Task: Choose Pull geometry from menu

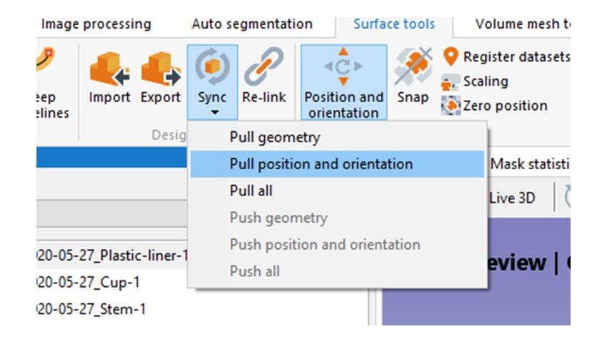Action: point(275,137)
